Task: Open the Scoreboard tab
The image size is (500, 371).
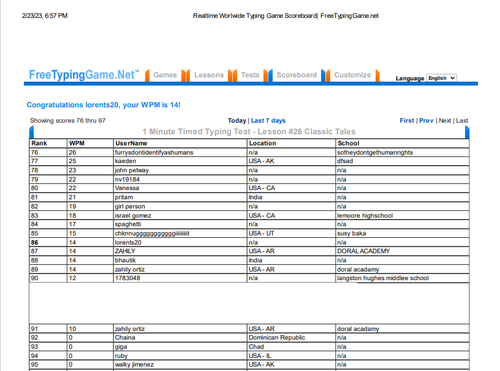Action: (x=297, y=75)
